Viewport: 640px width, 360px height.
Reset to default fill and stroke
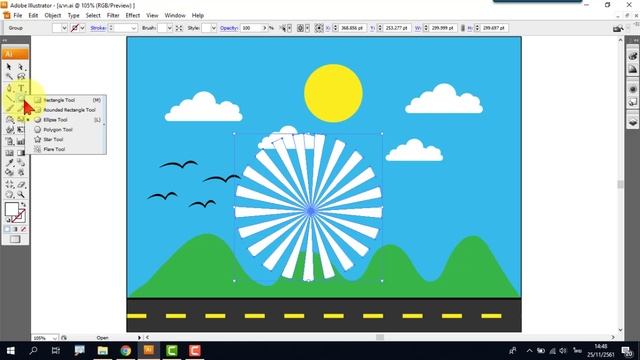point(8,220)
